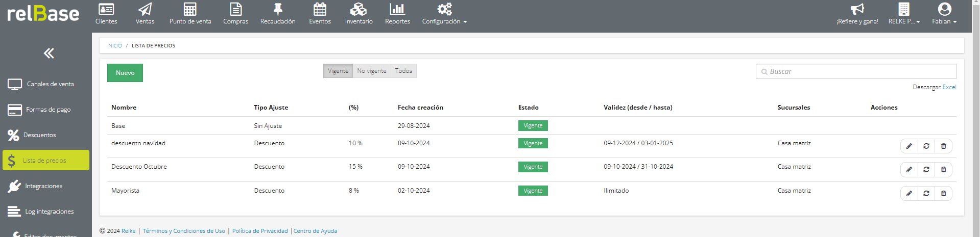Click the relBase logo

tap(43, 14)
